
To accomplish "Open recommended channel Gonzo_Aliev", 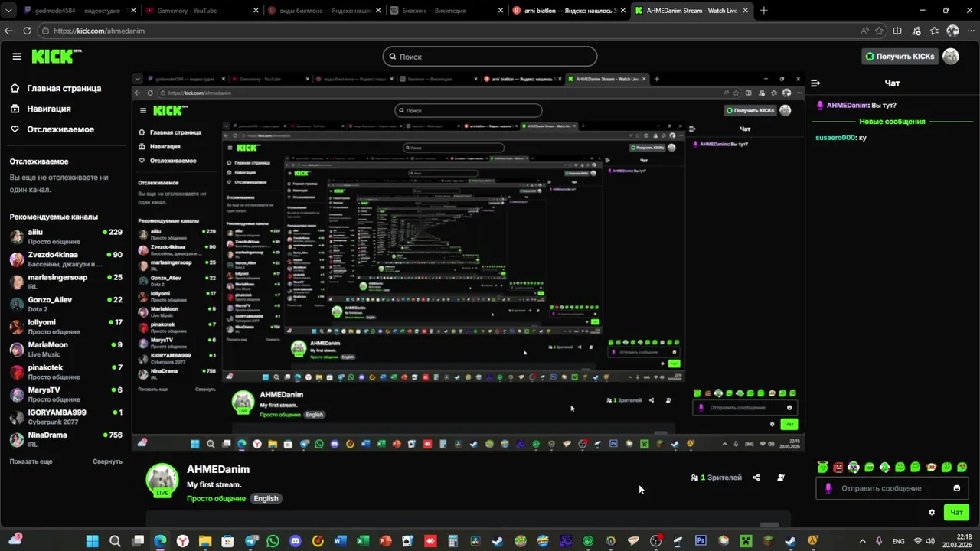I will pos(66,304).
